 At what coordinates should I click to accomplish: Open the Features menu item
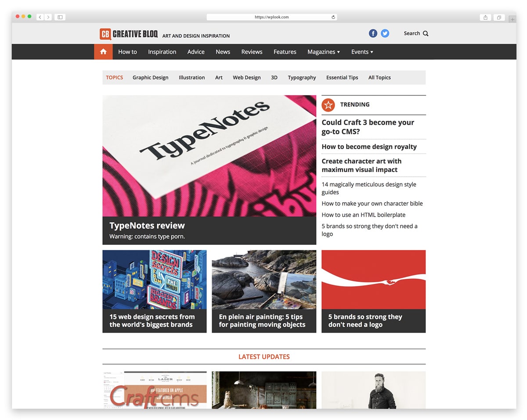(285, 52)
